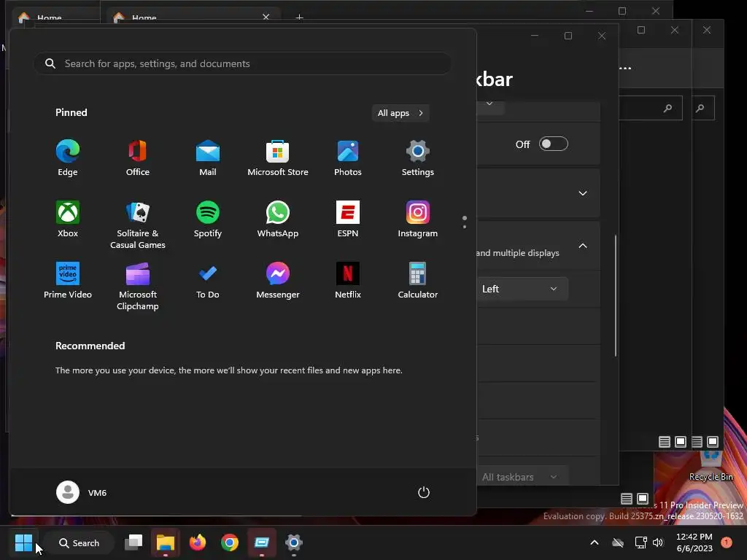Open All taskbars dropdown in Settings
This screenshot has width=747, height=560.
[522, 476]
